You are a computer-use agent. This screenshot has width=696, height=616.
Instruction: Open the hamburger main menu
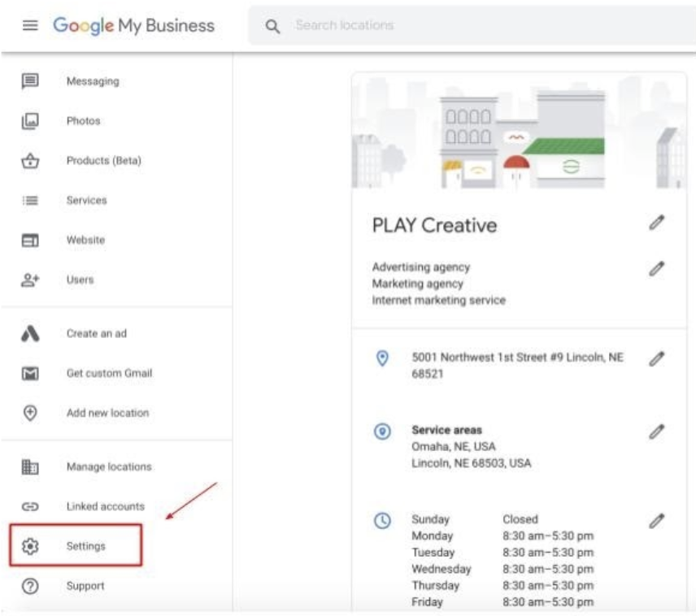(x=30, y=25)
